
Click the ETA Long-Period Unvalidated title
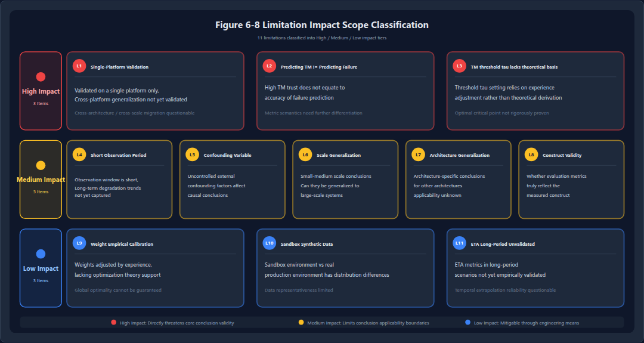[503, 244]
